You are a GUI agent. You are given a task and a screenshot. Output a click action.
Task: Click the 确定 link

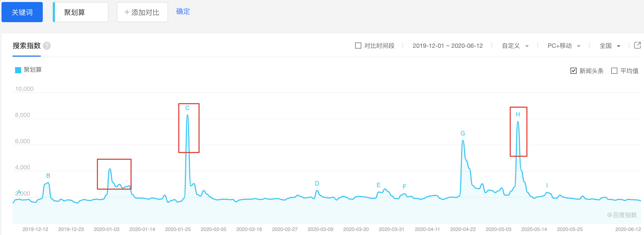click(x=183, y=12)
